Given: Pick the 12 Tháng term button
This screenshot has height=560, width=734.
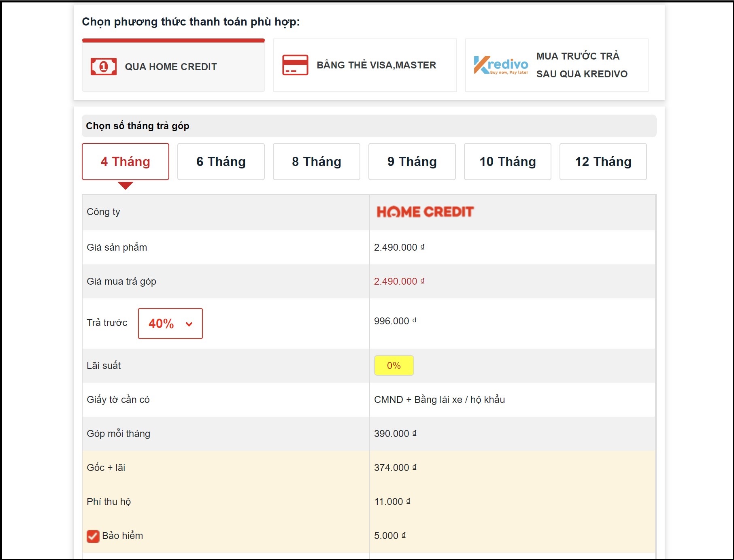Looking at the screenshot, I should [603, 162].
